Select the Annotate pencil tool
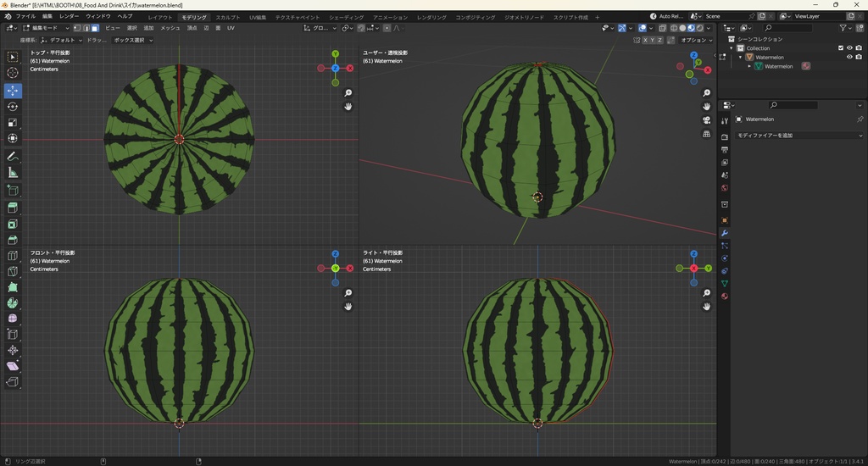 [x=13, y=157]
